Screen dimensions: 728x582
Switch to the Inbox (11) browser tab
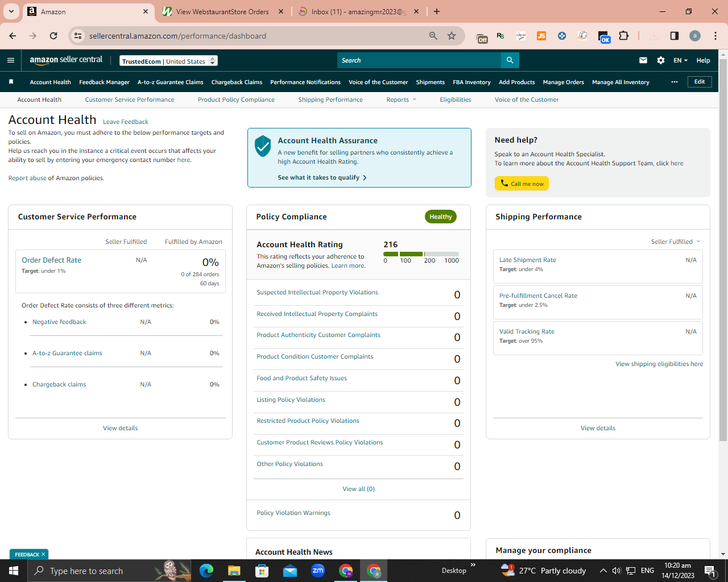tap(359, 11)
